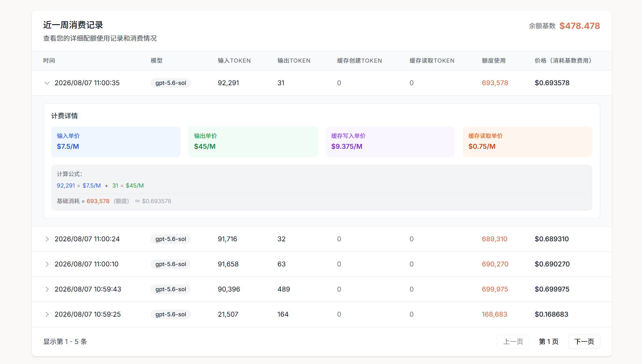Click the 计费详情 heading

click(x=65, y=116)
